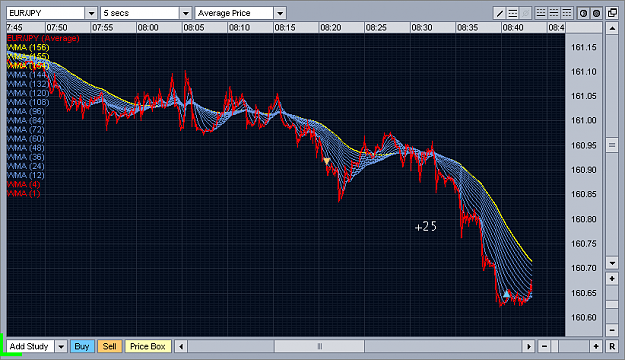
Task: Click the vertical scrollbar up arrow
Action: click(612, 28)
